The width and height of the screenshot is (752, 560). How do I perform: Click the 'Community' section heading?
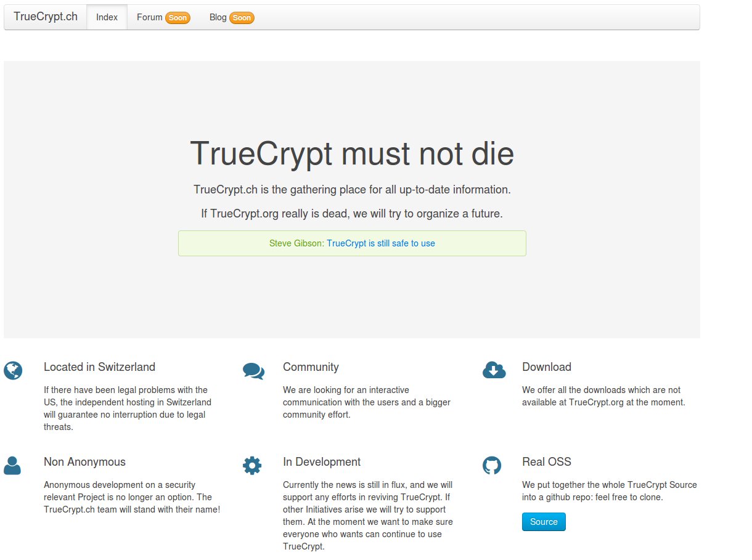pos(311,367)
